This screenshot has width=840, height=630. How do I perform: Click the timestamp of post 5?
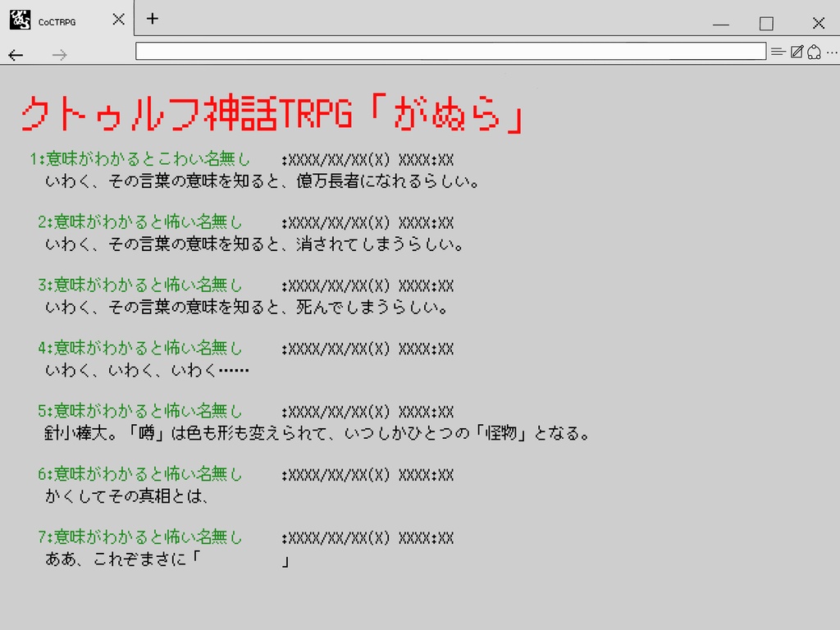(367, 412)
